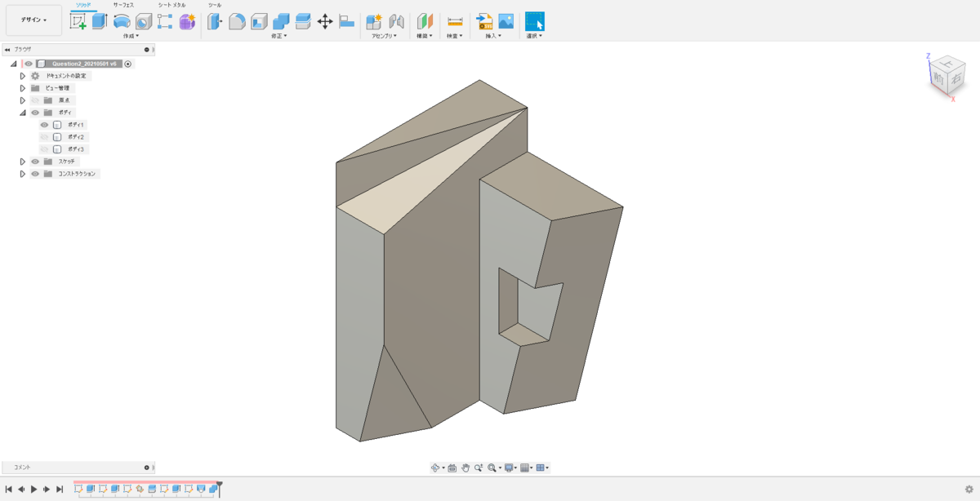Play the timeline

(x=33, y=489)
